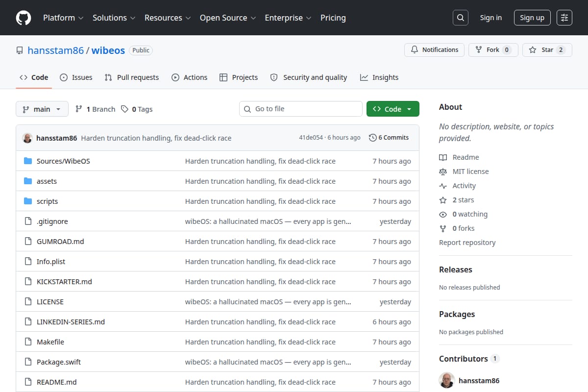588x392 pixels.
Task: Click the Makefile file icon
Action: pyautogui.click(x=28, y=342)
